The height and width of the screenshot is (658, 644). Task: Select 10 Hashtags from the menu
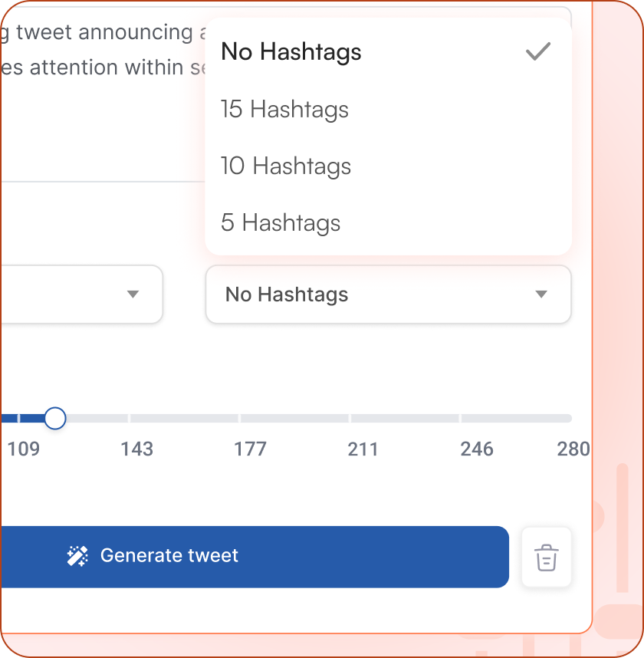click(x=285, y=166)
